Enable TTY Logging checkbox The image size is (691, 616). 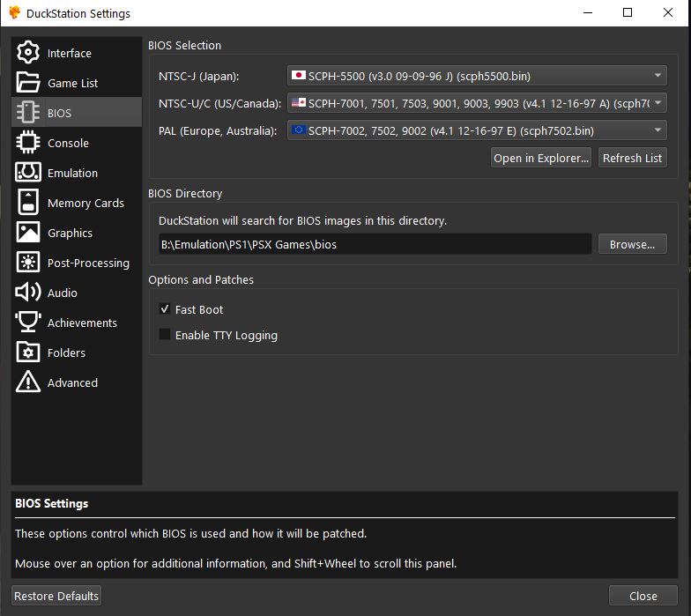point(164,335)
